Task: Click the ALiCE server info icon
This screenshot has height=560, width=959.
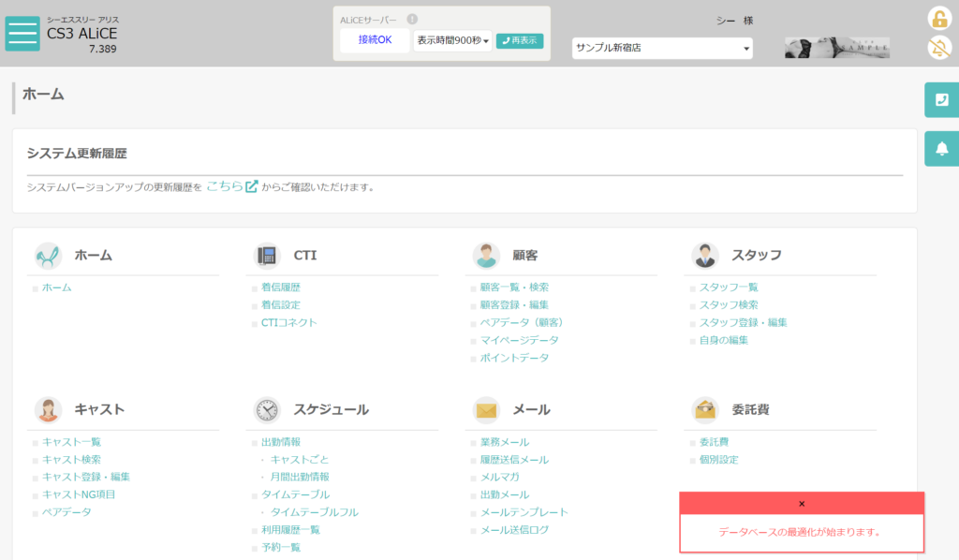Action: [x=412, y=20]
